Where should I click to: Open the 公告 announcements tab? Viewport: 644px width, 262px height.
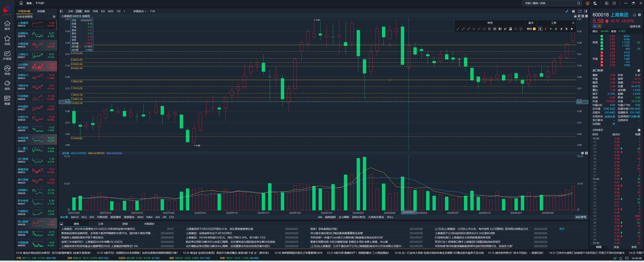click(x=101, y=224)
